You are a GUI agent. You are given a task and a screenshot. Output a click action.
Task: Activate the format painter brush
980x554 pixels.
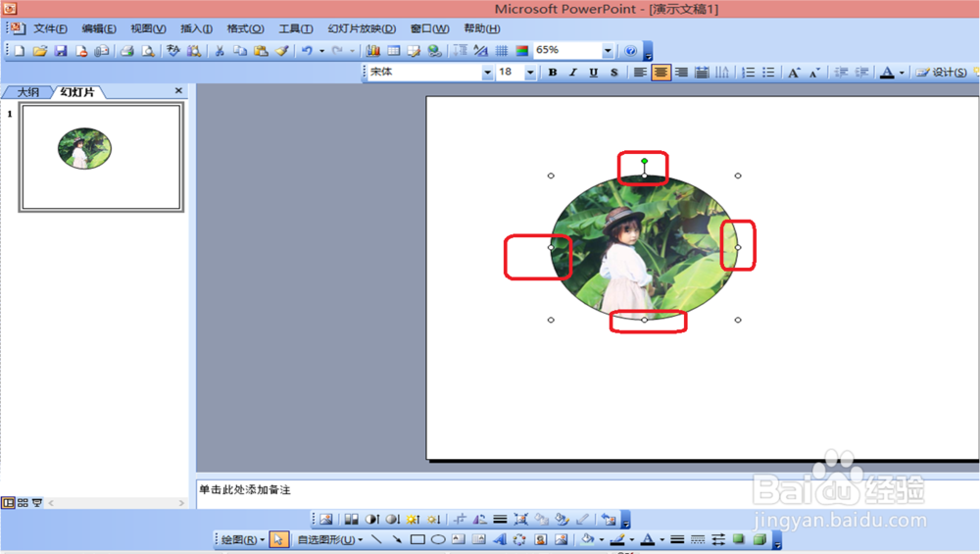point(282,51)
